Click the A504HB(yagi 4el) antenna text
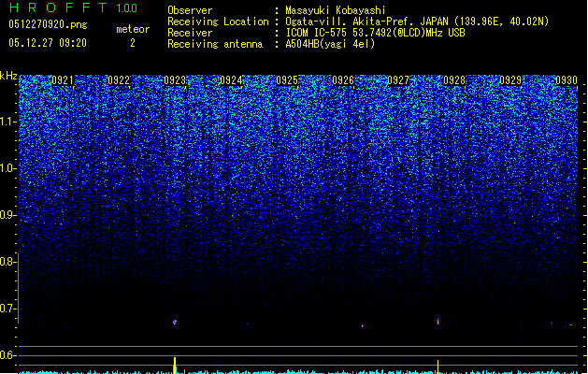 (330, 44)
